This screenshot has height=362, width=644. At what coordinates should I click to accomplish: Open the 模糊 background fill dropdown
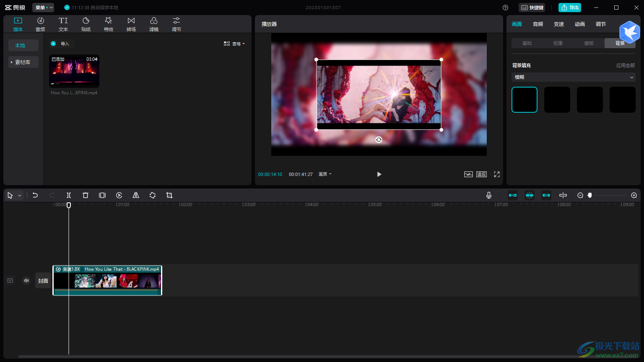tap(574, 77)
